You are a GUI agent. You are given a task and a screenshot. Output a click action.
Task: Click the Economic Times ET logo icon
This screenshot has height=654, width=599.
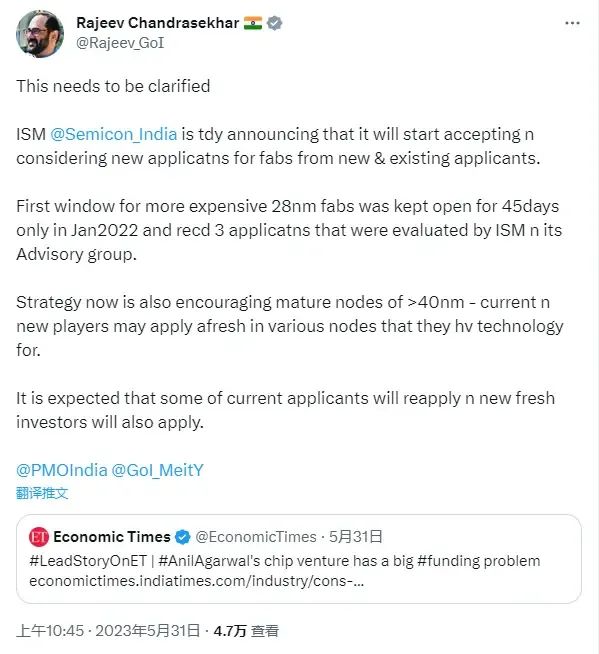(39, 537)
